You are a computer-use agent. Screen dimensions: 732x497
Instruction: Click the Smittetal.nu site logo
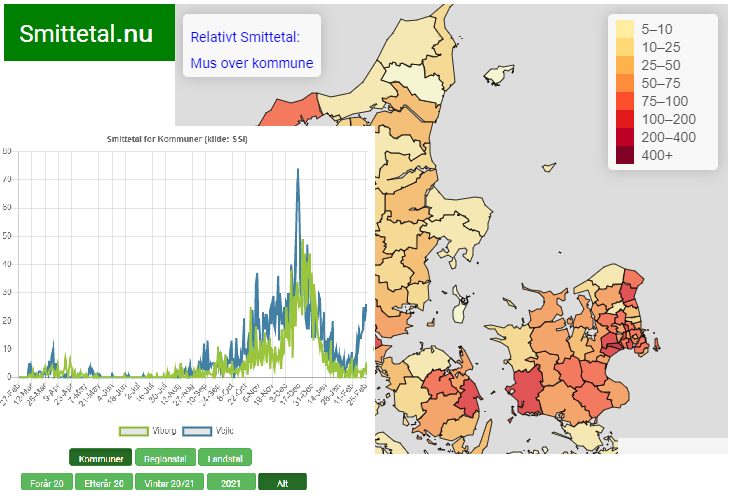click(x=87, y=33)
